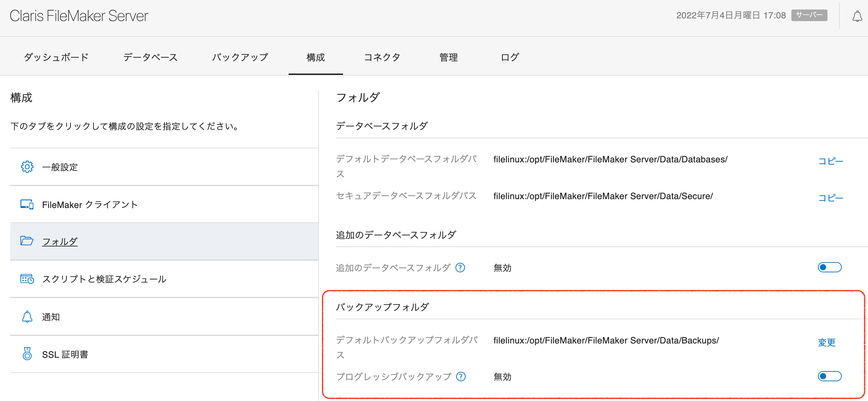This screenshot has width=868, height=401.
Task: Enable the プログレッシブバックアップ toggle
Action: point(830,376)
